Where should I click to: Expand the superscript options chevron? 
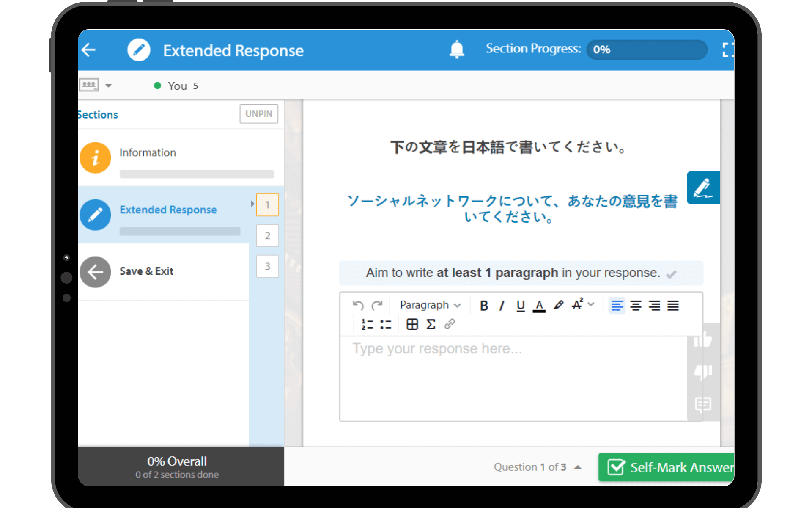pos(591,304)
